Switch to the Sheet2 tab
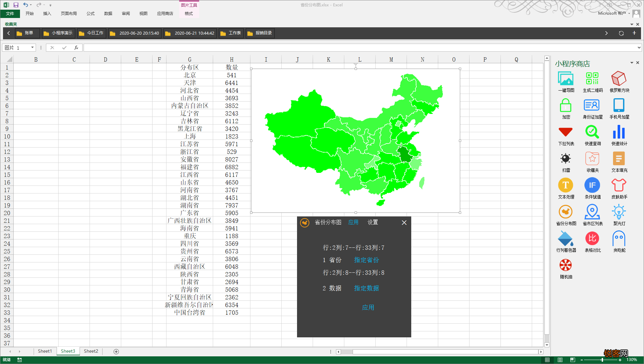644x364 pixels. (x=91, y=351)
